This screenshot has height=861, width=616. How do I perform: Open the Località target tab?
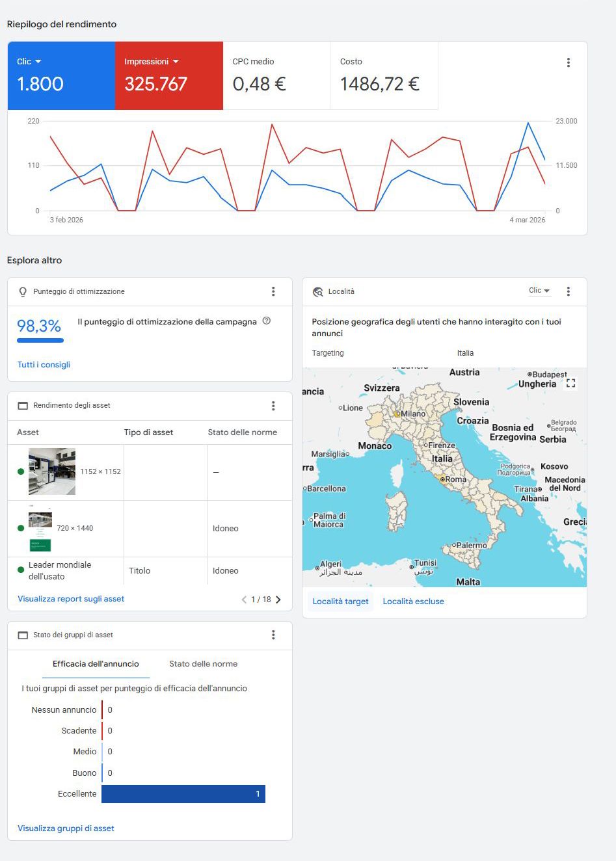coord(340,602)
